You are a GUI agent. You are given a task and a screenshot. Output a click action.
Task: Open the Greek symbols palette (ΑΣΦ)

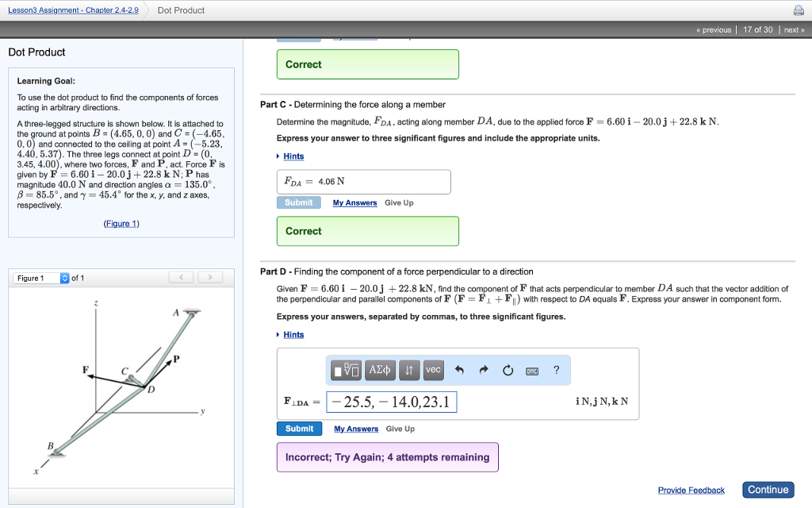[x=379, y=370]
